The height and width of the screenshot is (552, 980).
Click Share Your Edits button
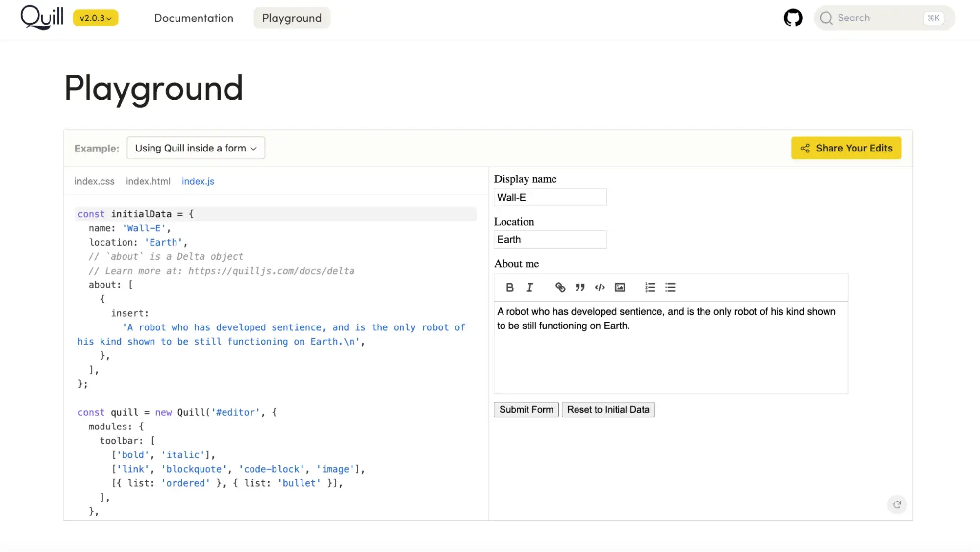[846, 148]
